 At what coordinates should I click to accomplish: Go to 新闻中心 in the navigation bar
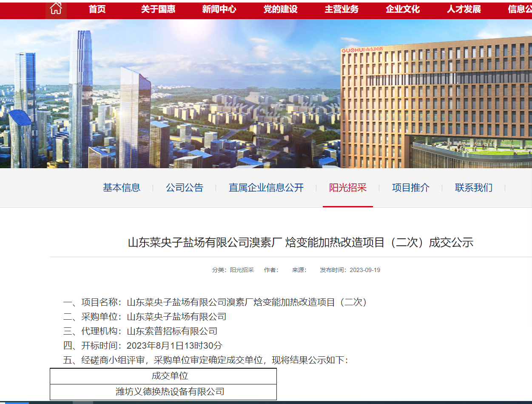[x=219, y=9]
